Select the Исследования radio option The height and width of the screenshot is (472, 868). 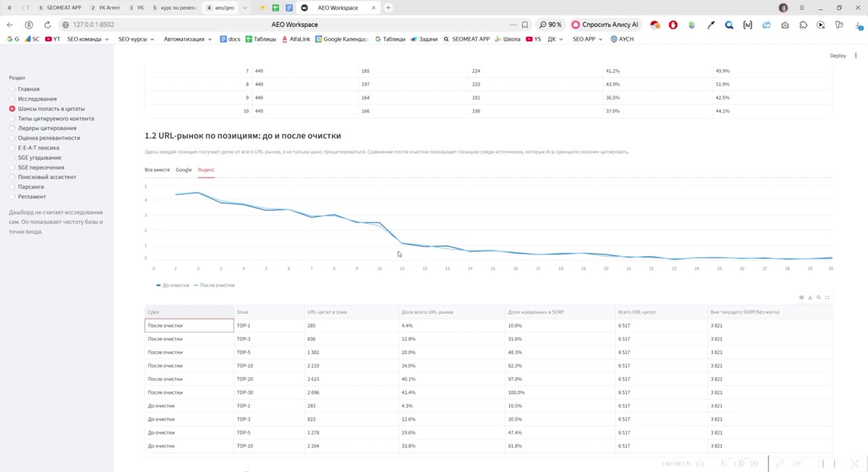tap(33, 99)
